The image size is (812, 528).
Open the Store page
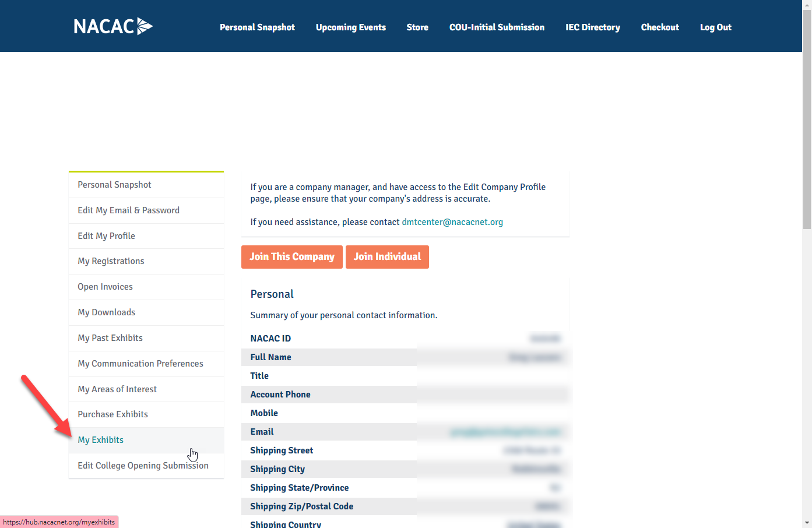(417, 27)
